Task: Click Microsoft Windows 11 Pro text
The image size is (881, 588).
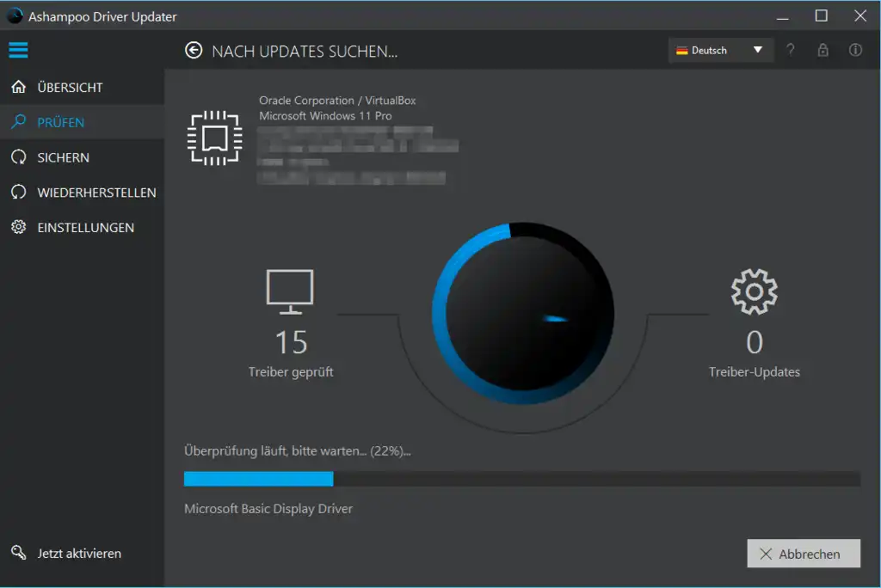Action: 325,116
